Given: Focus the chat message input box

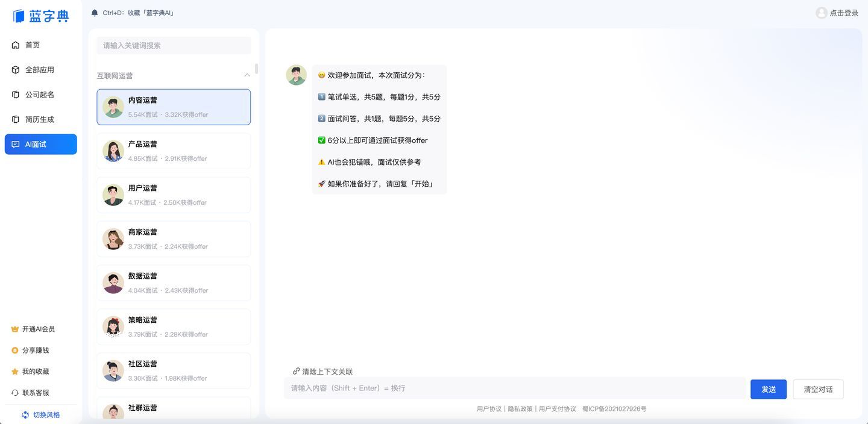Looking at the screenshot, I should click(x=515, y=388).
